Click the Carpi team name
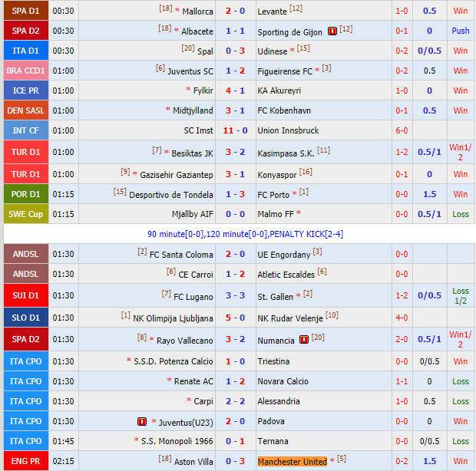The width and height of the screenshot is (476, 471). pos(203,402)
